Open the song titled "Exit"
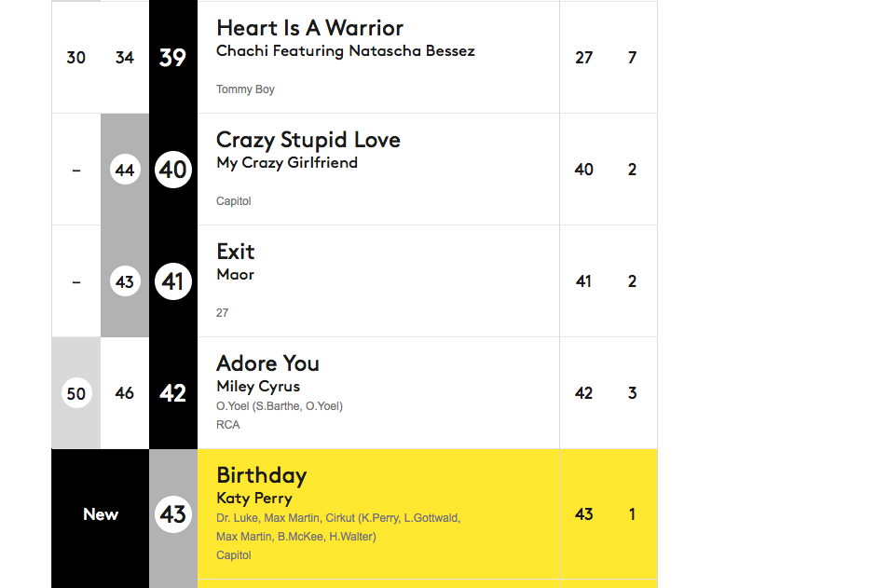This screenshot has height=588, width=876. (x=236, y=252)
